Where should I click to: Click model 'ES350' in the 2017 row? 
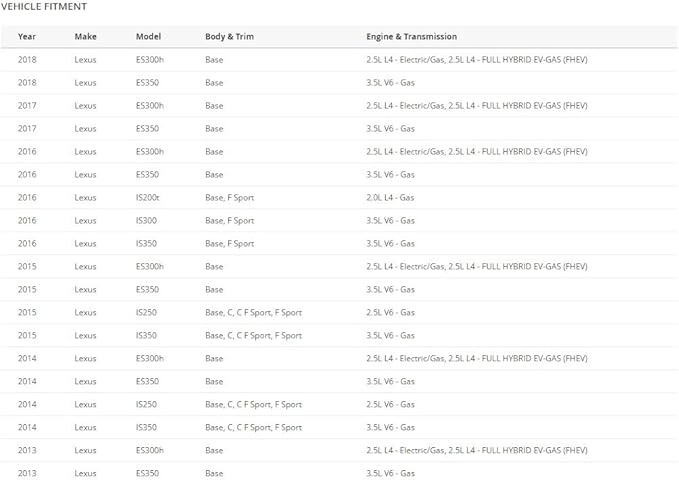[x=147, y=129]
